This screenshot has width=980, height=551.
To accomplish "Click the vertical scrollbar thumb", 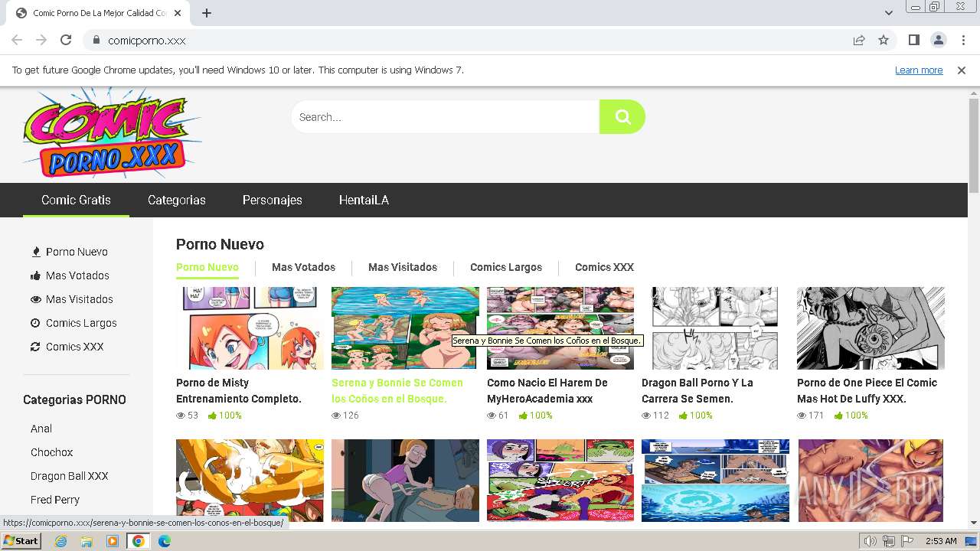I will [974, 145].
